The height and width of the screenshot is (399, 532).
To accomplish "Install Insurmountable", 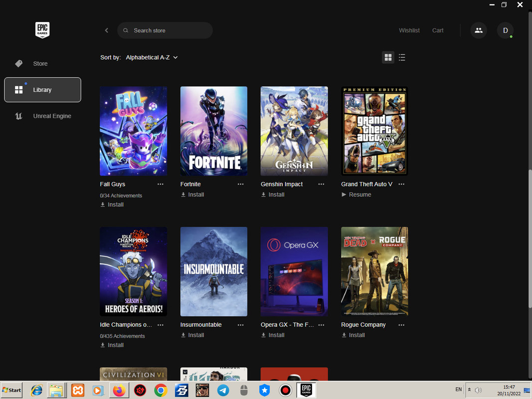I will (x=192, y=335).
